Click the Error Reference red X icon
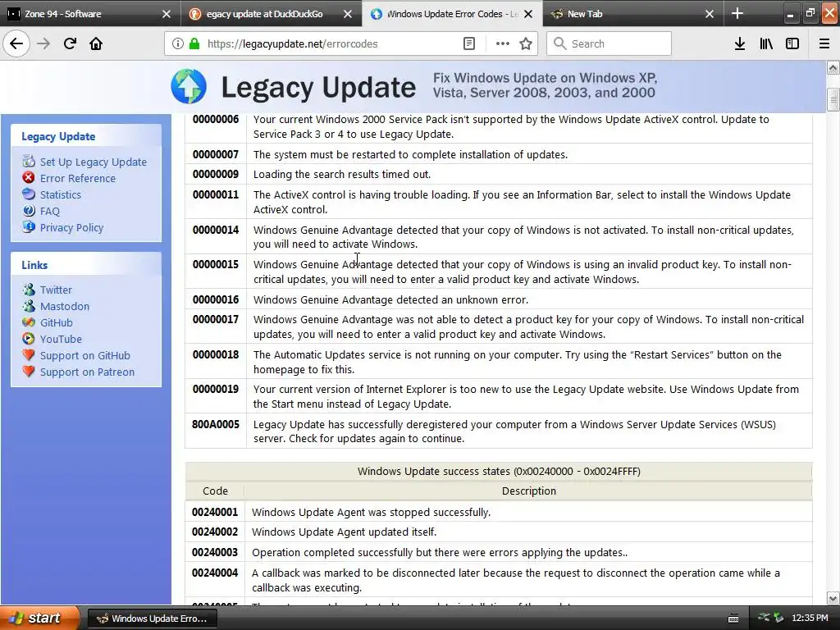840x630 pixels. tap(29, 177)
